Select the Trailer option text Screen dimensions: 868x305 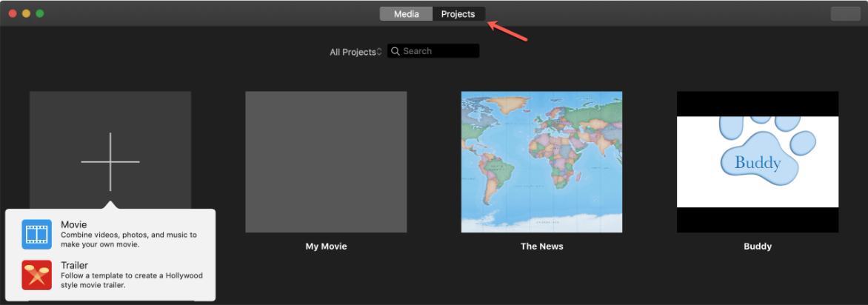point(74,265)
